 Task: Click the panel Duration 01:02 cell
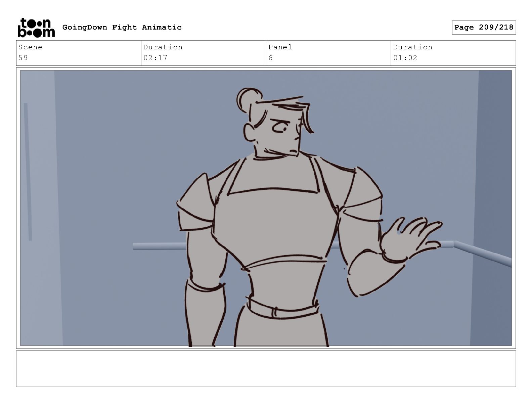coord(453,53)
